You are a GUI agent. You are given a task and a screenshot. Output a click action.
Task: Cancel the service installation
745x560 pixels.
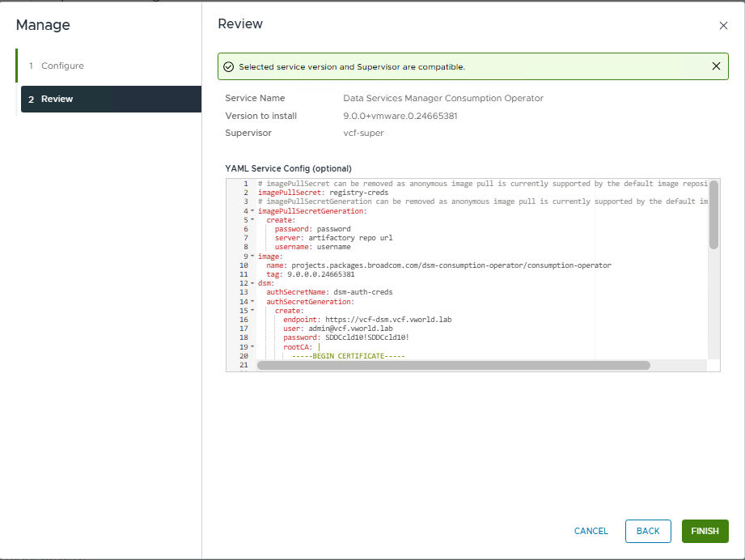pos(590,531)
